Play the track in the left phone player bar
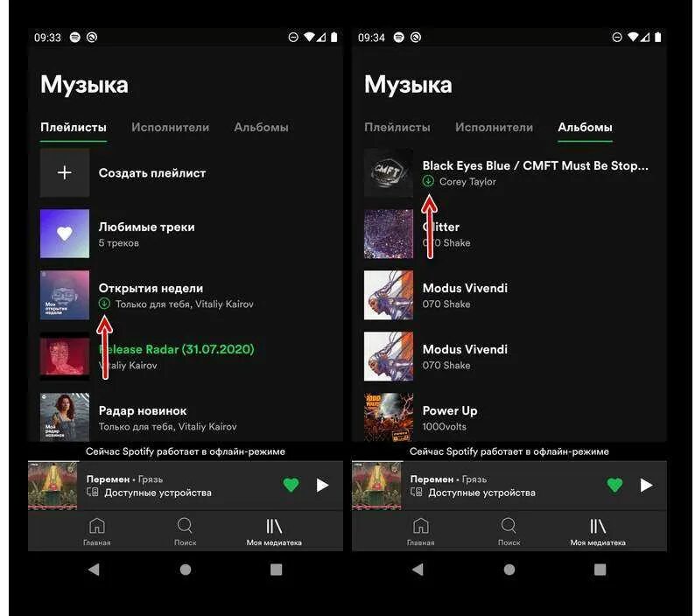Viewport: 695px width, 616px height. tap(323, 486)
